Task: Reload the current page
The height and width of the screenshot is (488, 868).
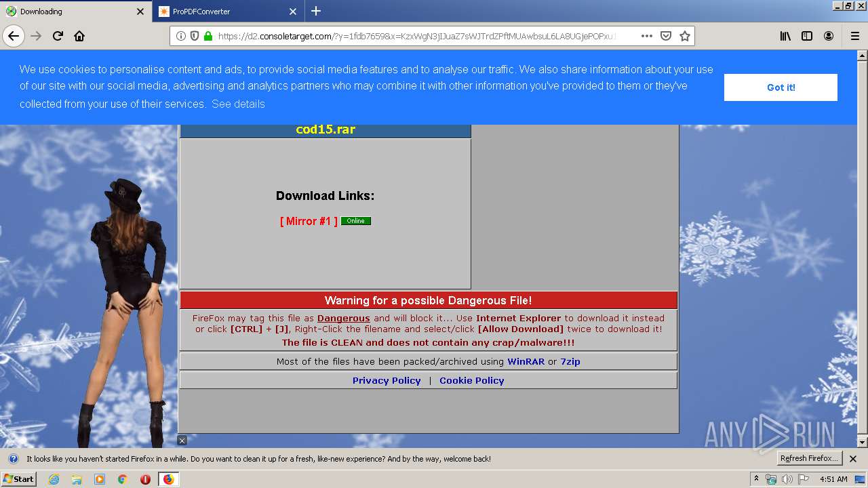Action: (58, 36)
